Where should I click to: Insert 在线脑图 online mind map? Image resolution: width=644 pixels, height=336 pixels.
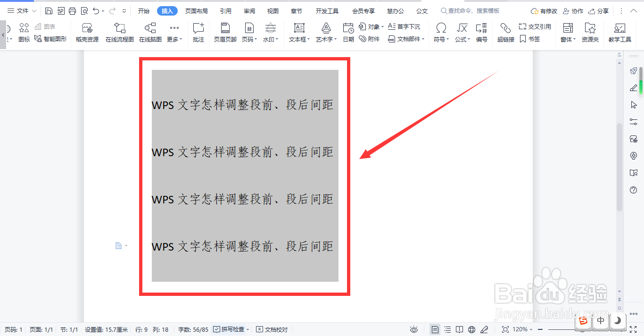(x=150, y=33)
